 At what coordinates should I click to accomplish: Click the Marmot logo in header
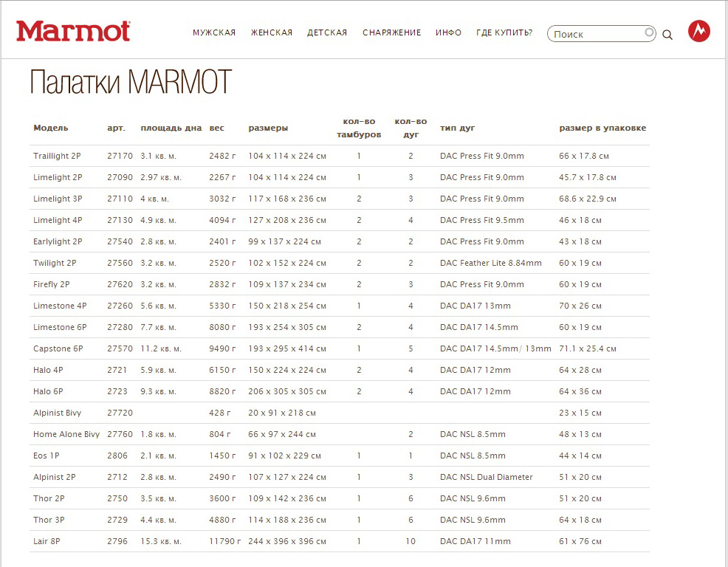tap(73, 31)
